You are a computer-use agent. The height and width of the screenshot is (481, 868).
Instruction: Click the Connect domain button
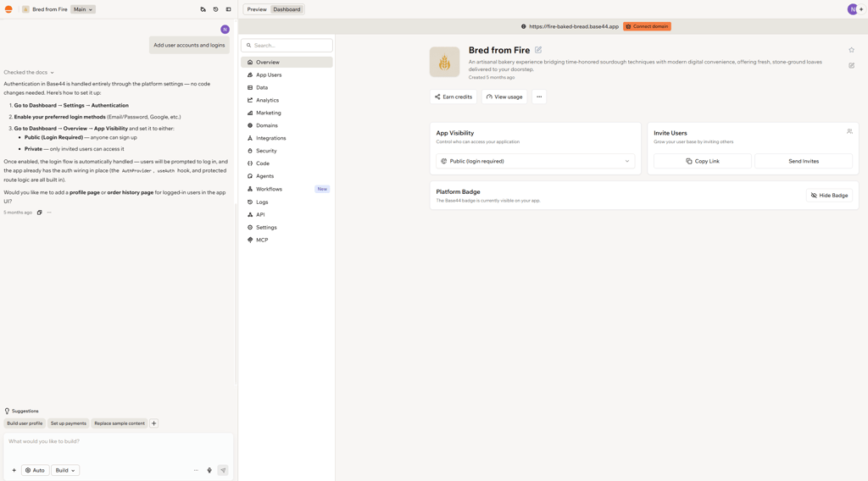click(x=647, y=26)
